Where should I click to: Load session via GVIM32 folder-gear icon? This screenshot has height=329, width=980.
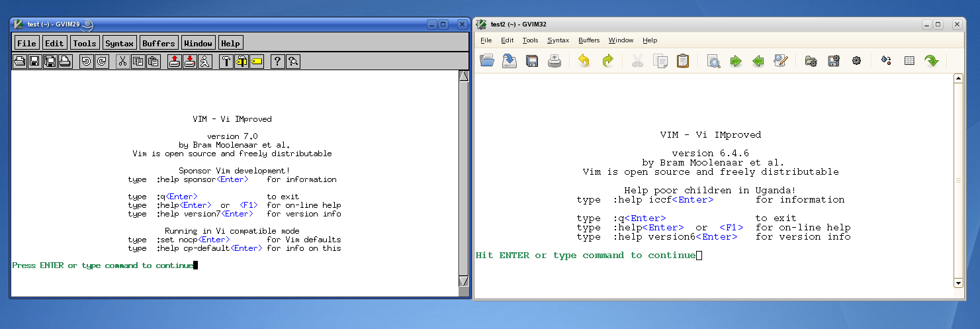pyautogui.click(x=811, y=61)
